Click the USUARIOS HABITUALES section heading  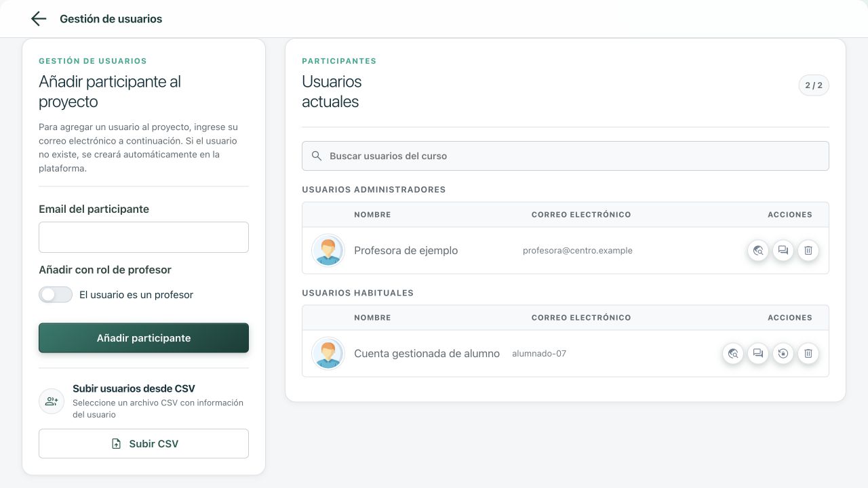click(x=358, y=293)
